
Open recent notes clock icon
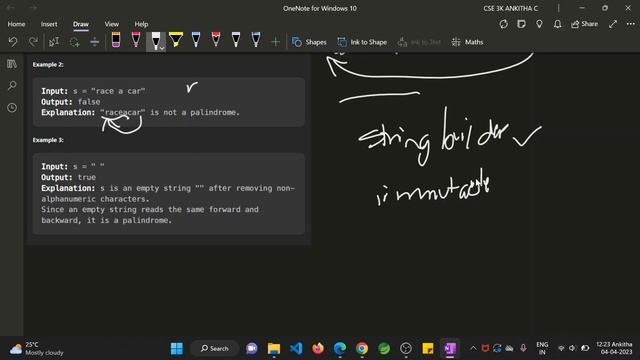click(12, 108)
